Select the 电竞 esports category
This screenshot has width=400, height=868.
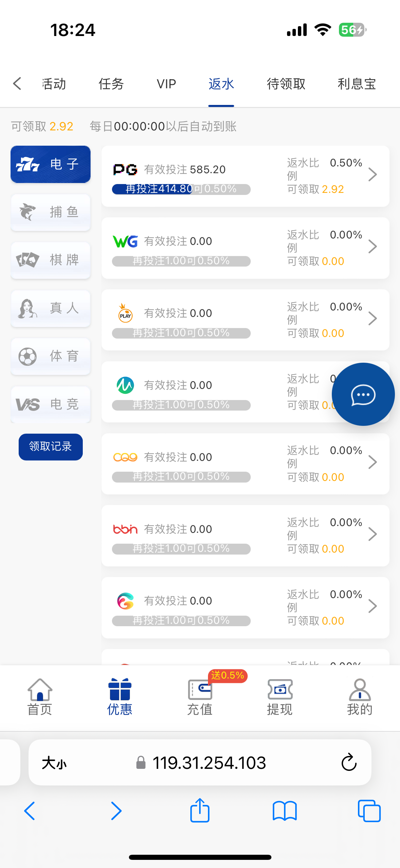(x=51, y=404)
